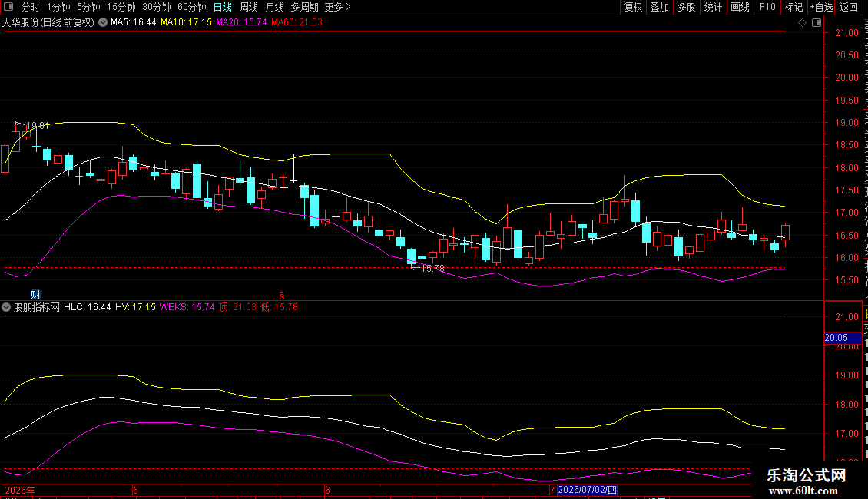Click the HLC: 16.44 value

pyautogui.click(x=88, y=307)
